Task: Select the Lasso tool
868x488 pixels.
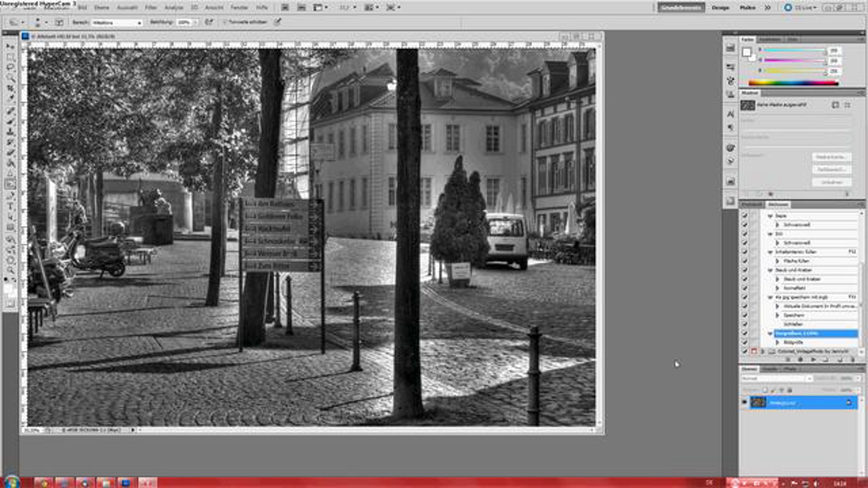Action: (x=10, y=67)
